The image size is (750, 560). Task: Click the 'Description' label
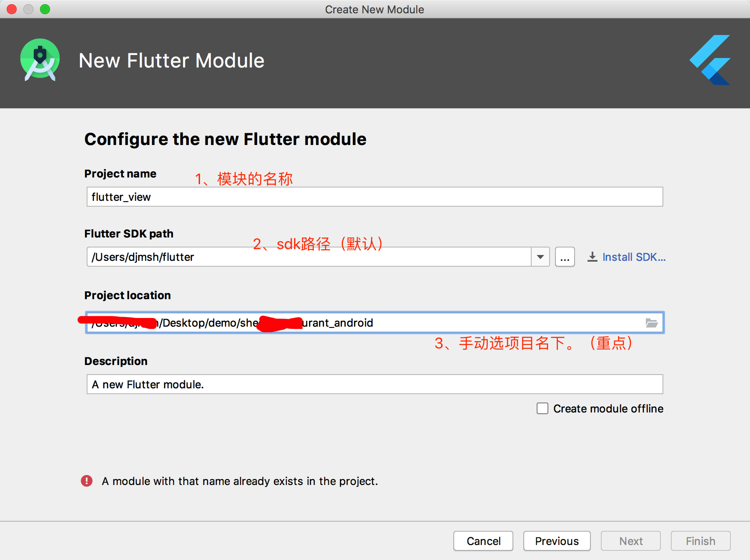116,361
